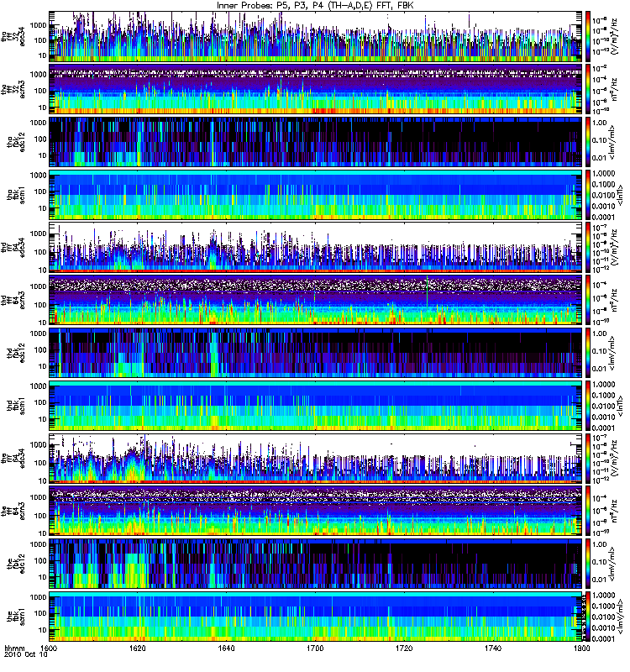Select the tha fft scm3 spectrogram panel
The image size is (630, 672).
coord(316,89)
